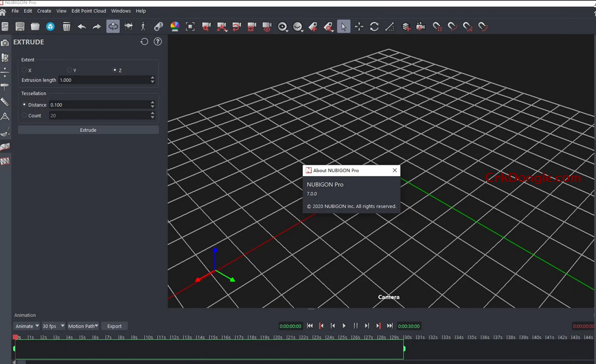596x364 pixels.
Task: Open the Edit Point Cloud menu
Action: [x=89, y=10]
